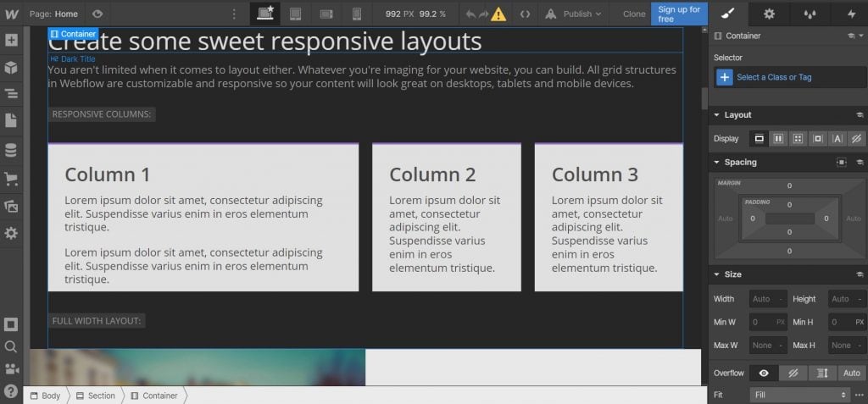
Task: Open the Help question mark icon
Action: point(11,391)
